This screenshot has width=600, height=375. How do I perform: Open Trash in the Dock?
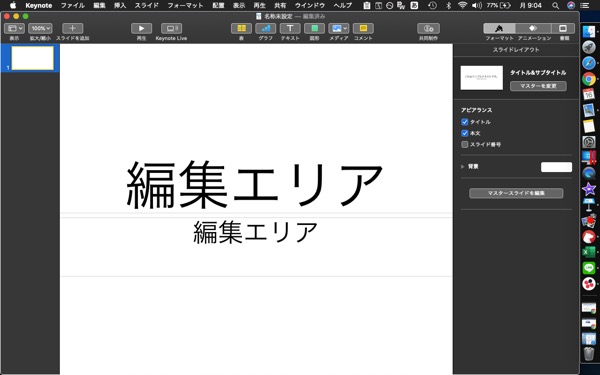[x=589, y=354]
